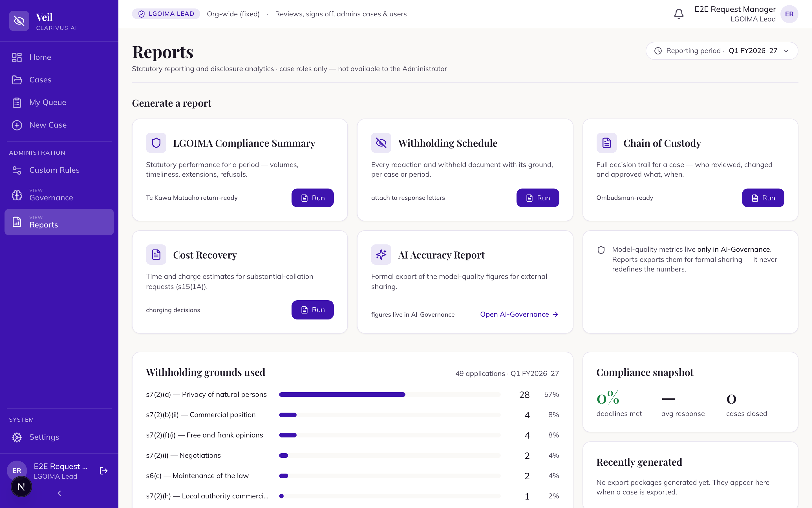Click the shield icon in the LGOIMA LEAD badge
The width and height of the screenshot is (812, 508).
[x=142, y=14]
